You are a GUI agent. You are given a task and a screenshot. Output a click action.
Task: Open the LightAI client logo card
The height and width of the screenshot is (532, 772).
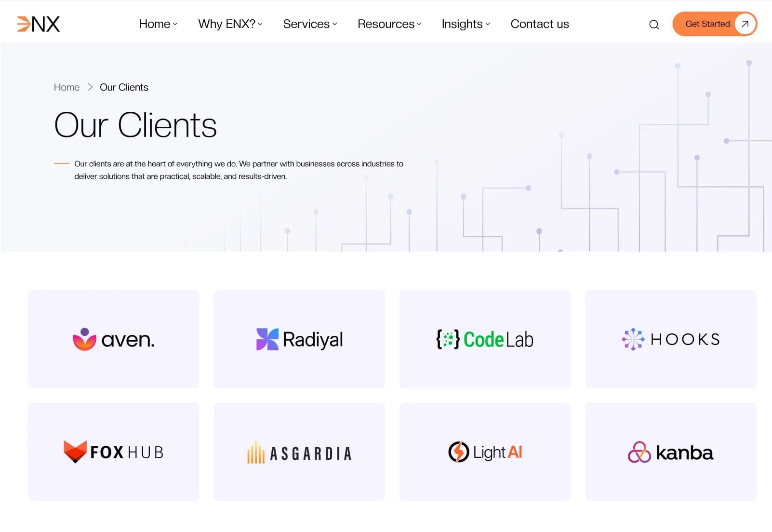[485, 452]
